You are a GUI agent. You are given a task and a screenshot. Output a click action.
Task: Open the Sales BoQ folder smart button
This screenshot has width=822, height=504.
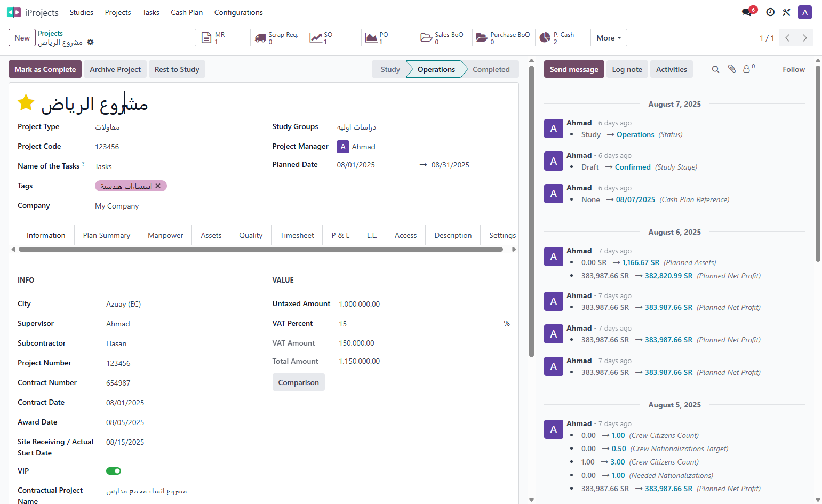point(444,38)
